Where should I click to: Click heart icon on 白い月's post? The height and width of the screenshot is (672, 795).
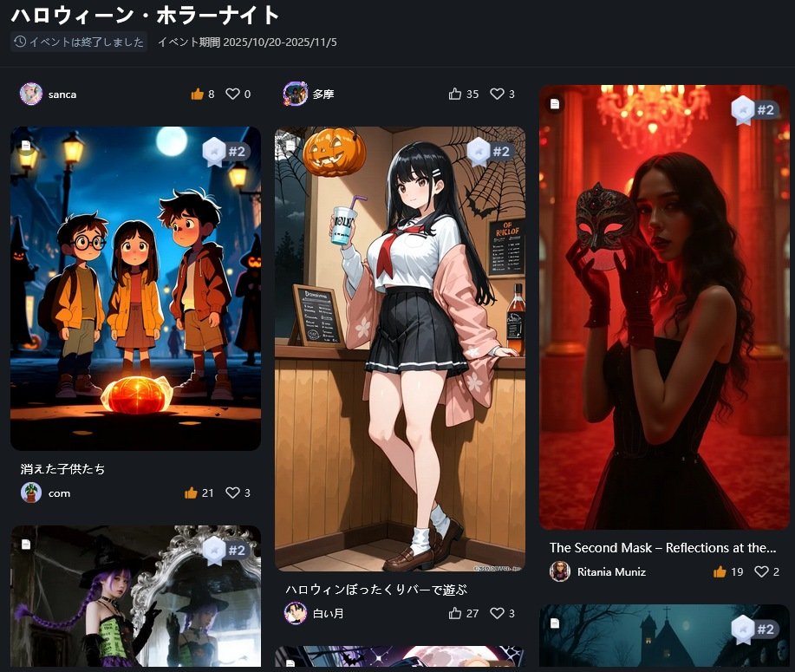click(x=497, y=613)
